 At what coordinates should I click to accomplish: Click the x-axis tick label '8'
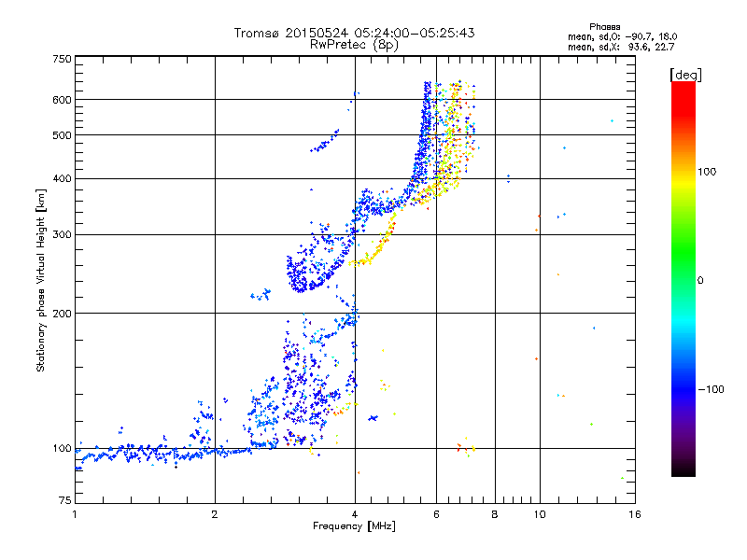tap(495, 514)
